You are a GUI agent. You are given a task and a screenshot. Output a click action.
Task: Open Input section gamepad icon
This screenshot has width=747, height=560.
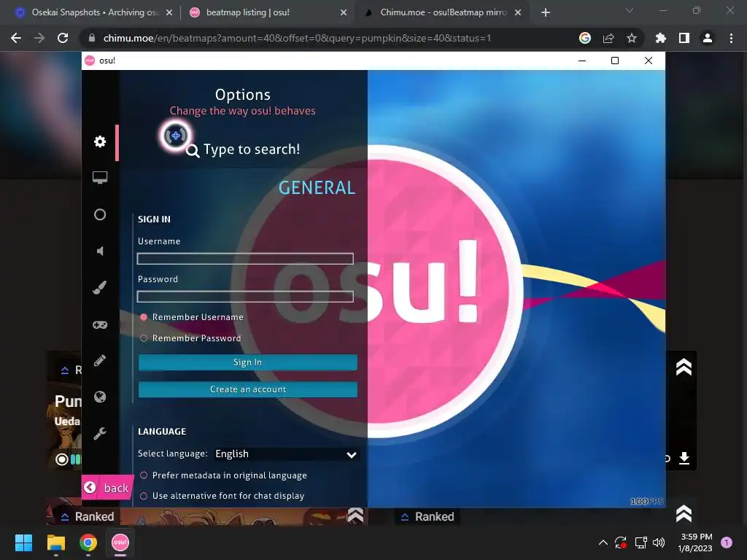click(x=99, y=324)
